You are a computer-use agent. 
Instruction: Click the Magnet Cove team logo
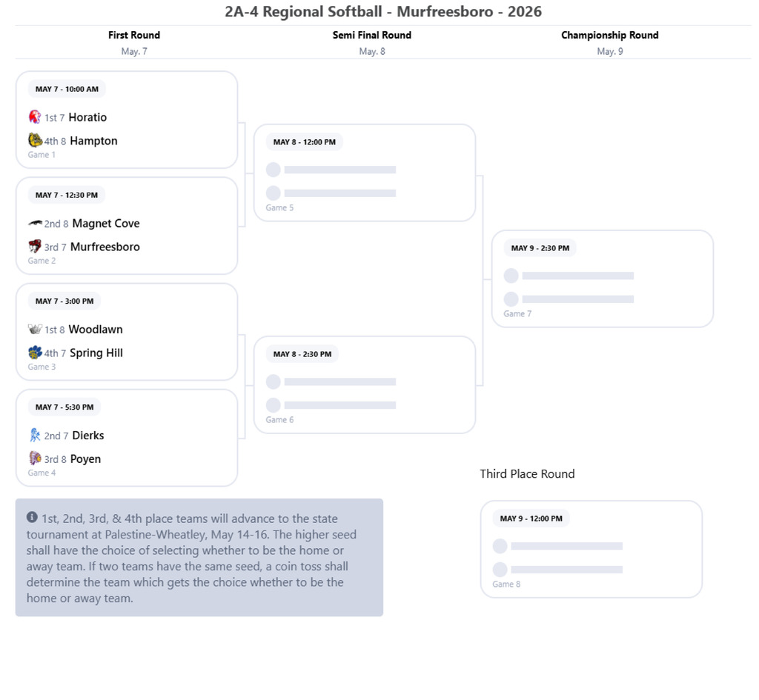[x=35, y=223]
